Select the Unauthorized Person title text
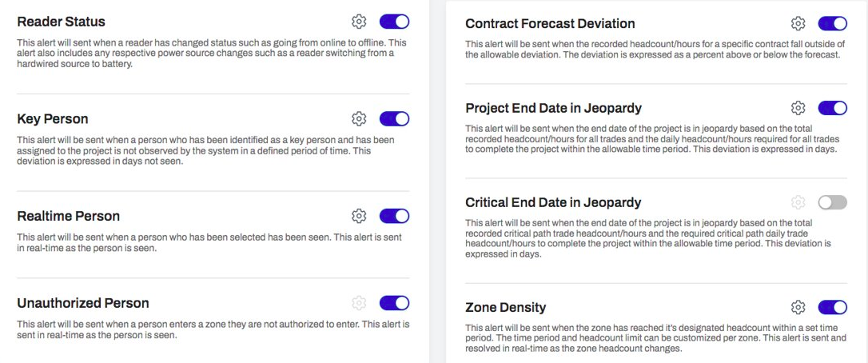 [x=83, y=303]
